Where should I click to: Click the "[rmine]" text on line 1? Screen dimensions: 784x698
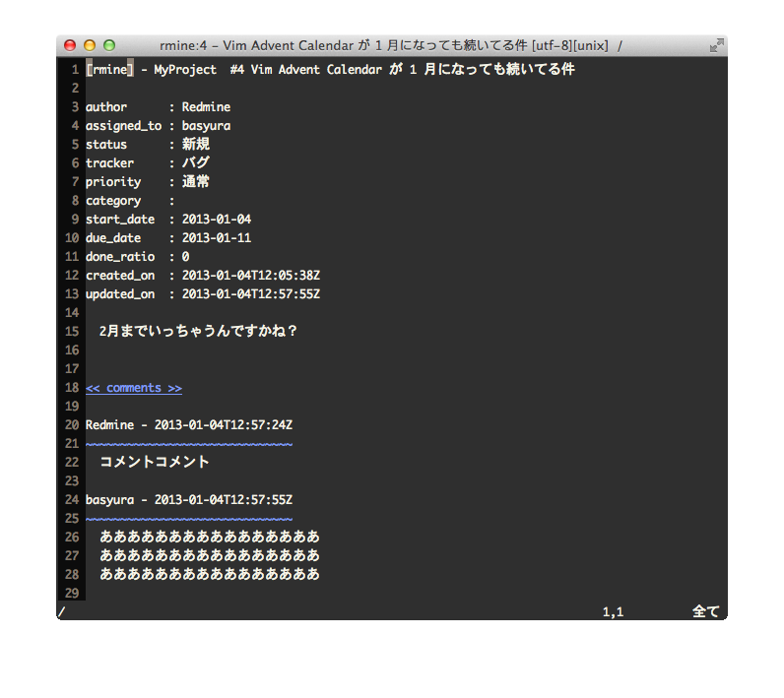(109, 70)
